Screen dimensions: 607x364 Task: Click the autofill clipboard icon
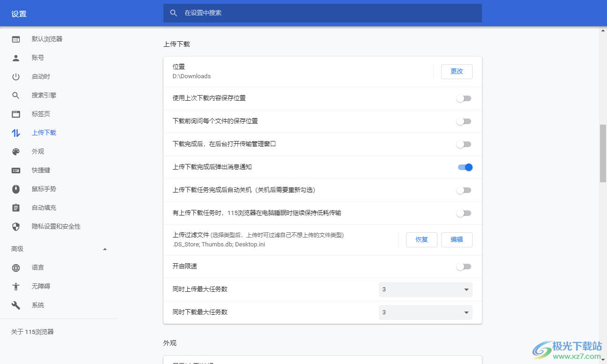click(x=16, y=208)
